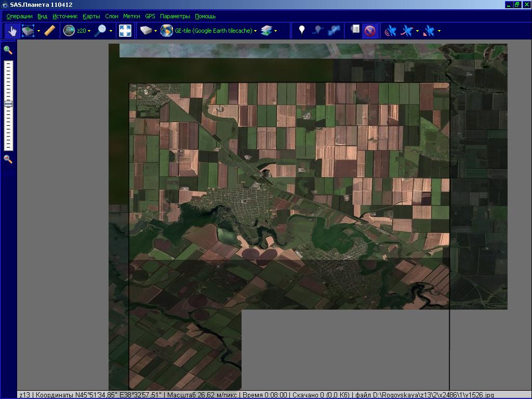Open the placemark manager list icon
The width and height of the screenshot is (532, 399).
[355, 31]
